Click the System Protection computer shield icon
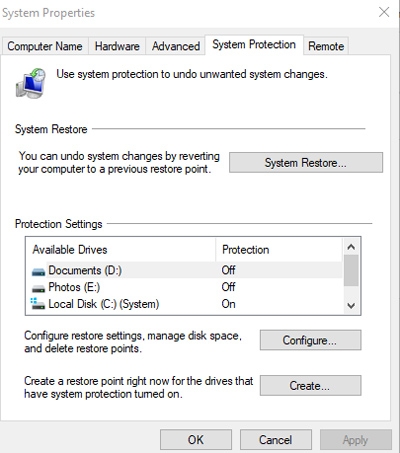 [x=31, y=83]
